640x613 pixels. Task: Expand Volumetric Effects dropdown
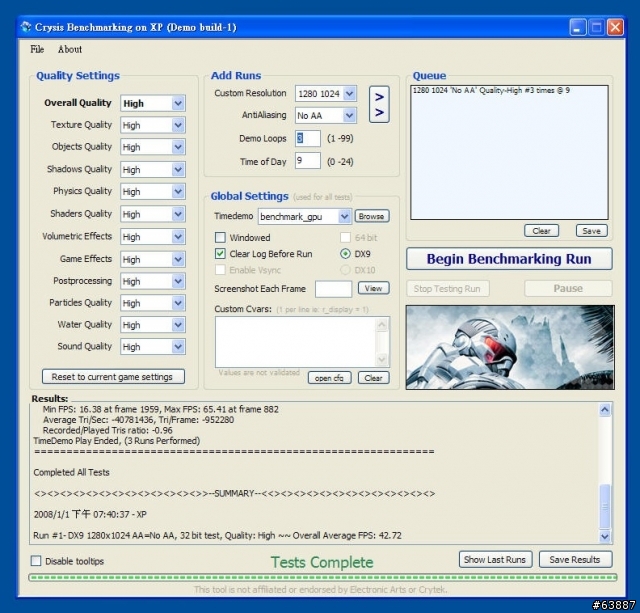pyautogui.click(x=178, y=237)
